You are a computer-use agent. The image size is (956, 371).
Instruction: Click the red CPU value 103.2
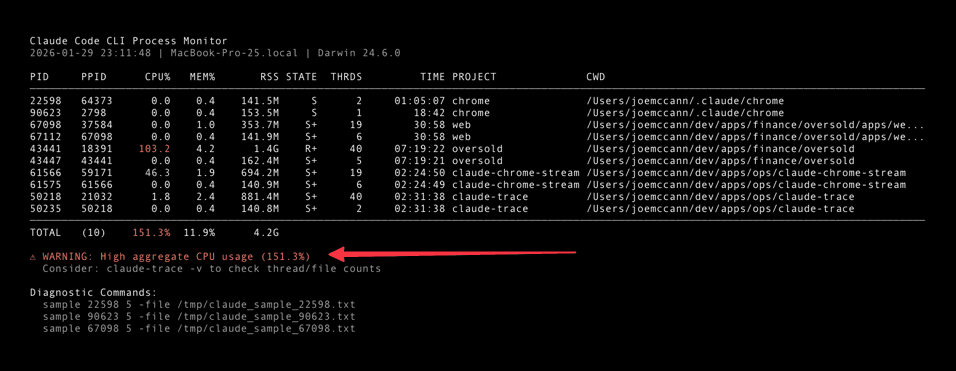click(x=155, y=149)
